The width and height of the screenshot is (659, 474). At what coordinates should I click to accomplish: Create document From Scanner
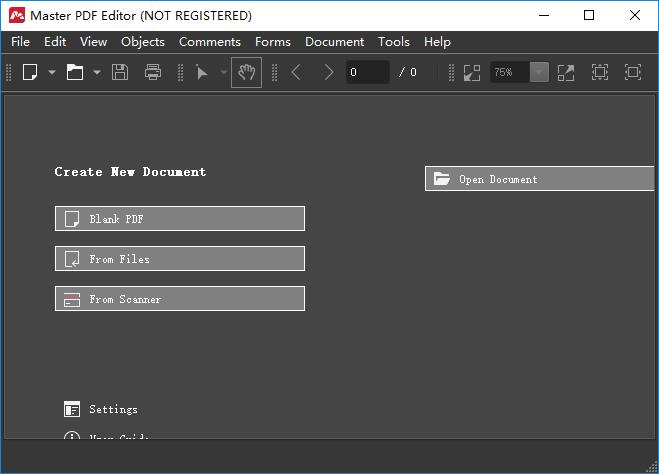180,299
